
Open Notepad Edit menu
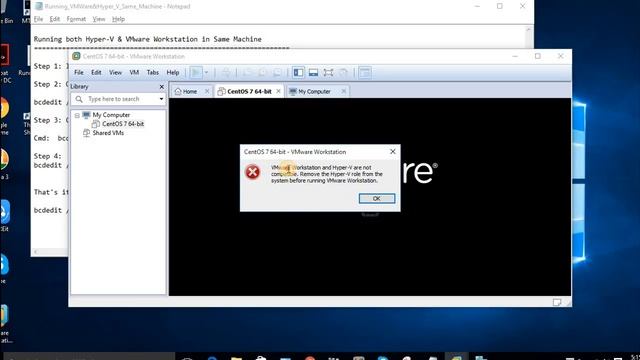pyautogui.click(x=55, y=19)
